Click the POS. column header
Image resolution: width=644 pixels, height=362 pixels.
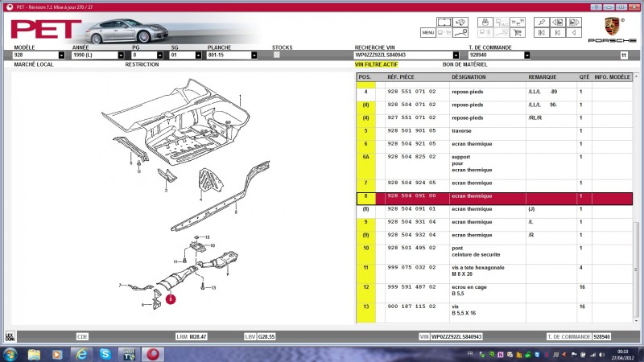coord(365,77)
